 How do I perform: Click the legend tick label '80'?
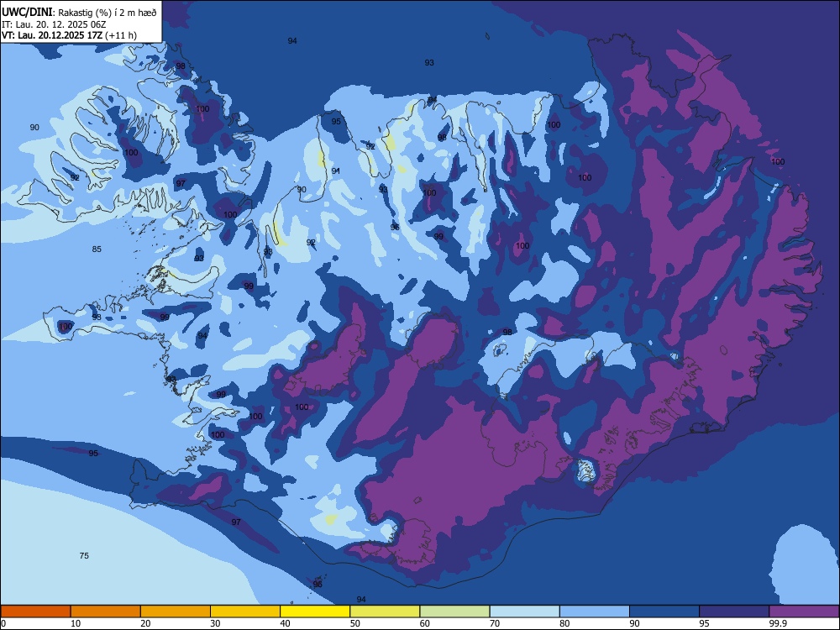point(564,623)
